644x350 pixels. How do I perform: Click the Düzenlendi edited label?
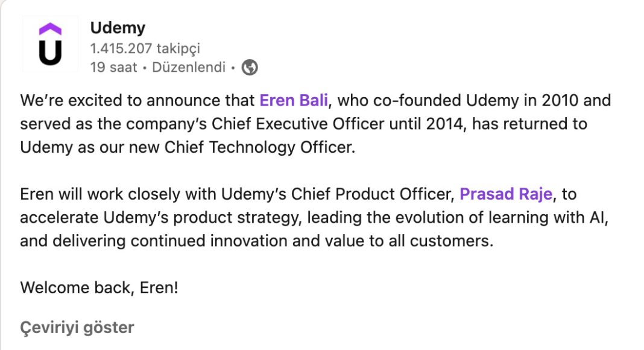coord(189,68)
